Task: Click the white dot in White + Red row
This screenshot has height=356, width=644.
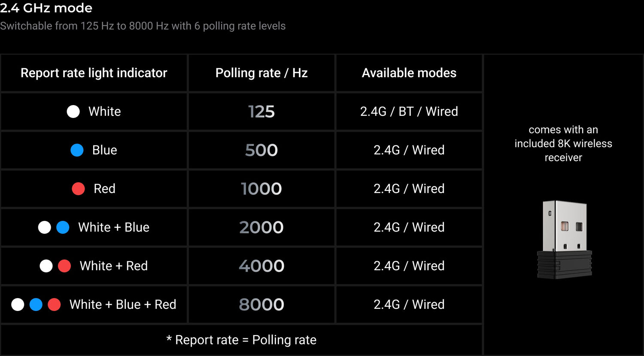Action: 46,266
